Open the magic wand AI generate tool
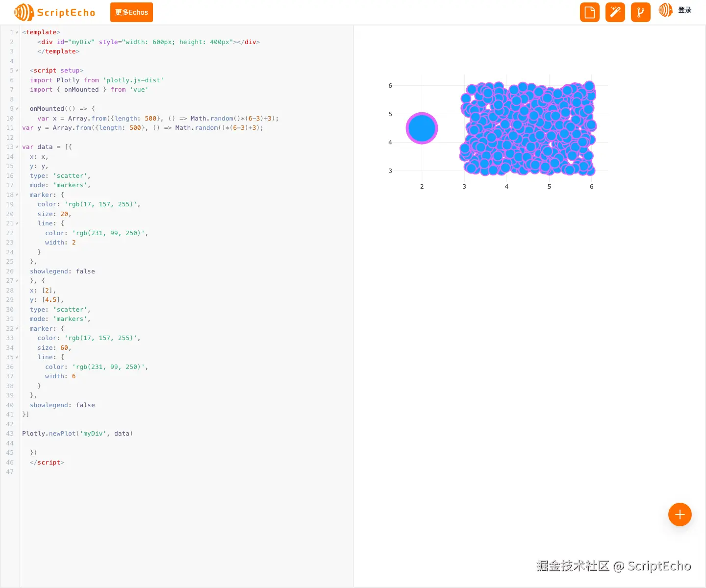This screenshot has width=706, height=588. 615,12
